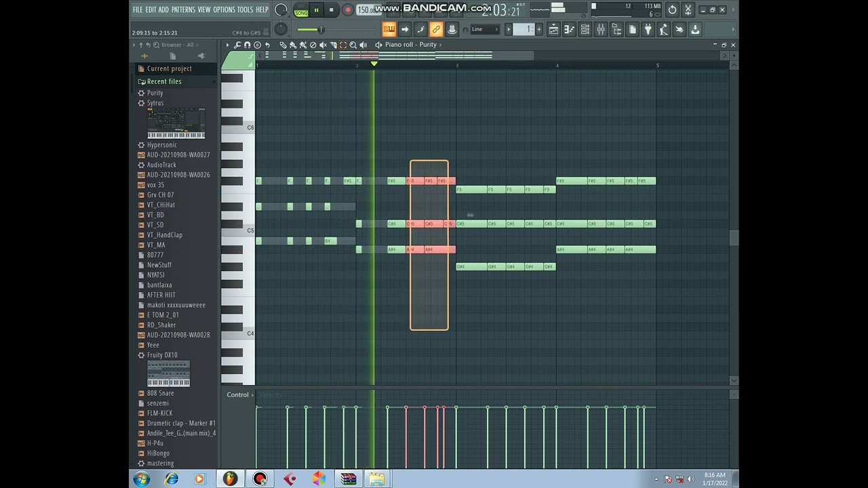
Task: Open Internet Explorer from the taskbar
Action: point(171,479)
